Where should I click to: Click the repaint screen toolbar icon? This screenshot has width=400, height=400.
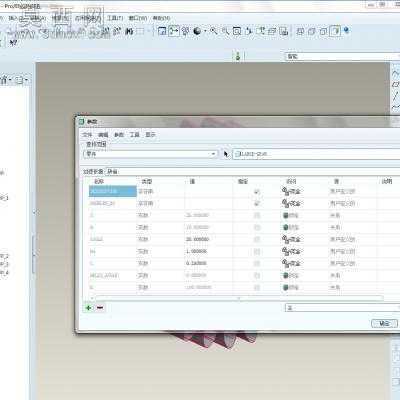[162, 31]
